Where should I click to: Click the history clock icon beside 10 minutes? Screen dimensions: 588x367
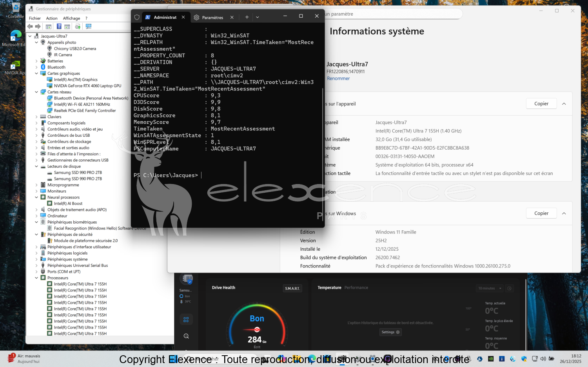(509, 288)
